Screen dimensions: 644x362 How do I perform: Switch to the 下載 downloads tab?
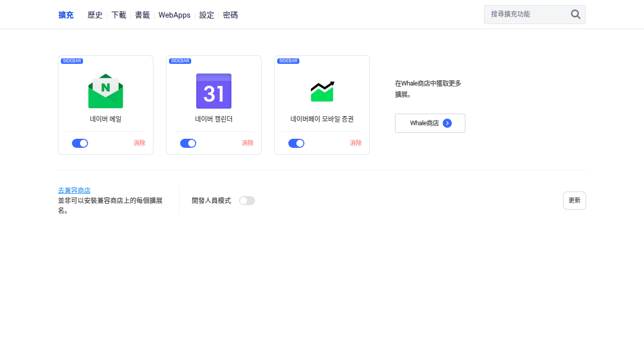point(119,15)
